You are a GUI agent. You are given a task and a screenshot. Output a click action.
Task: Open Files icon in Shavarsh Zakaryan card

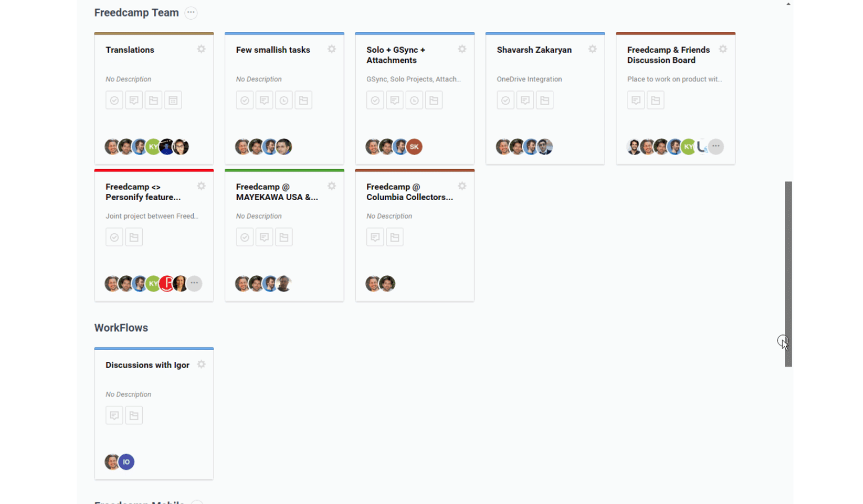coord(544,101)
